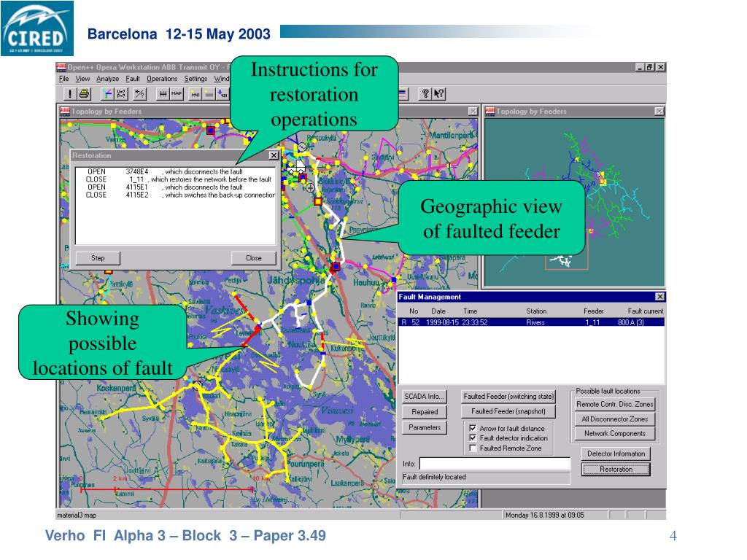Click the question mark help toolbar icon
The width and height of the screenshot is (747, 560).
(x=425, y=94)
